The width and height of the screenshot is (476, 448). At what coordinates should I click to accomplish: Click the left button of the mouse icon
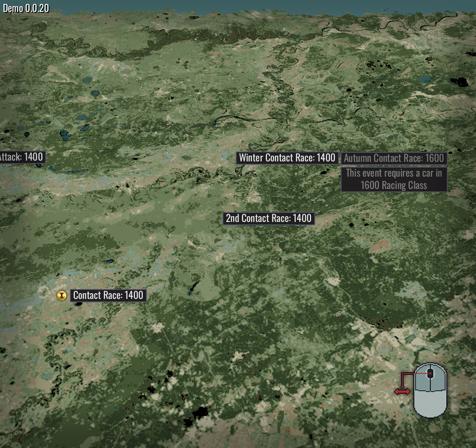[422, 378]
